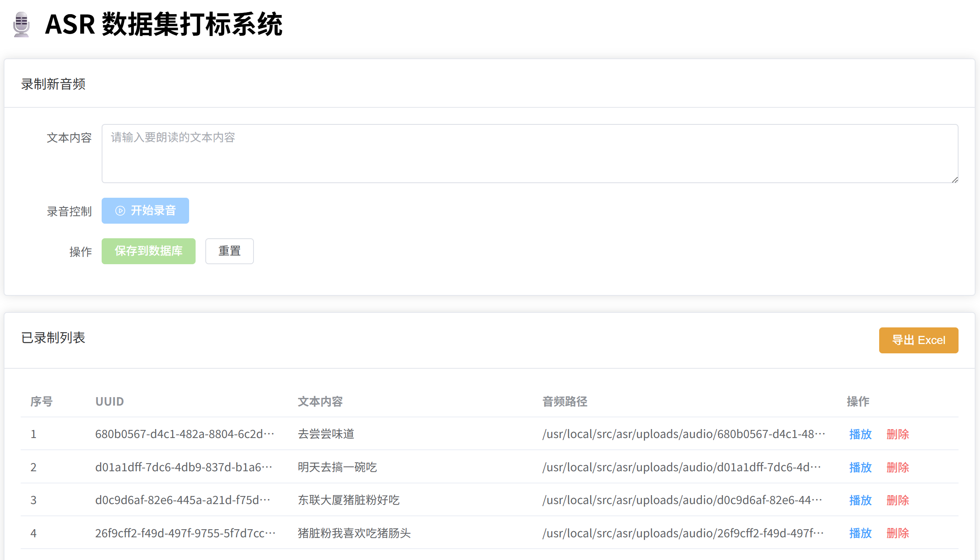Export the list via 导出 Excel
Viewport: 980px width, 560px height.
click(918, 340)
